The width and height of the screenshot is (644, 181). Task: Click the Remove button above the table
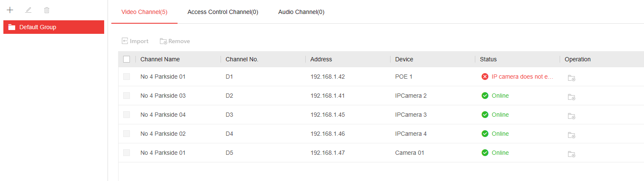(x=175, y=41)
